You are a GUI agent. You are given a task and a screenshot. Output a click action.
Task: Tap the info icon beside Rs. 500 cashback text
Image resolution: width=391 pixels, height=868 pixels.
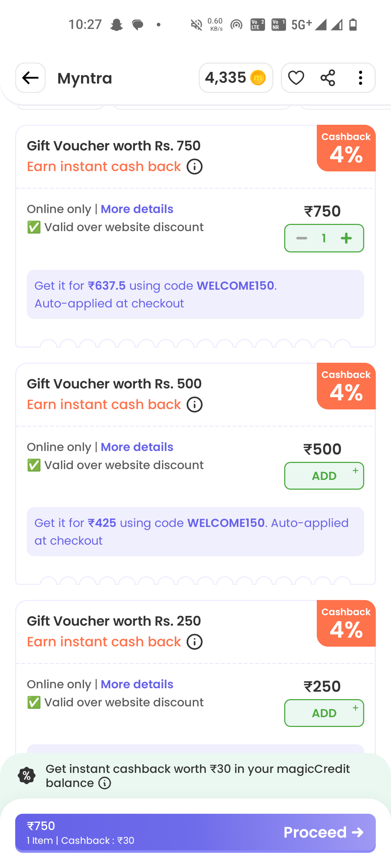194,405
